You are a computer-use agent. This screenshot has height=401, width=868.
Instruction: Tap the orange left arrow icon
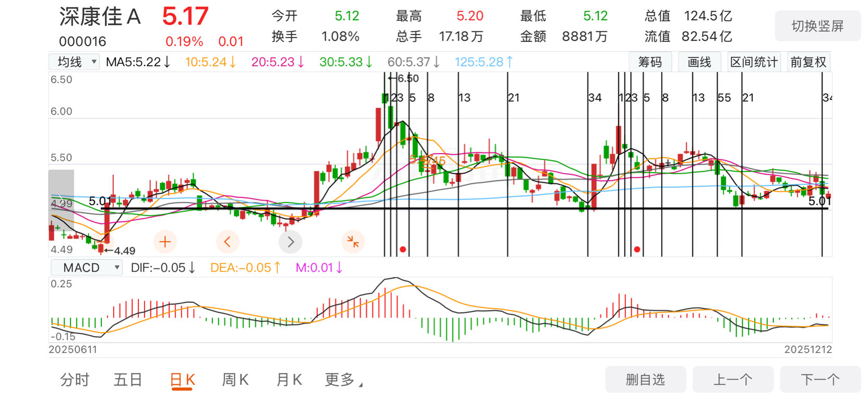[x=228, y=242]
